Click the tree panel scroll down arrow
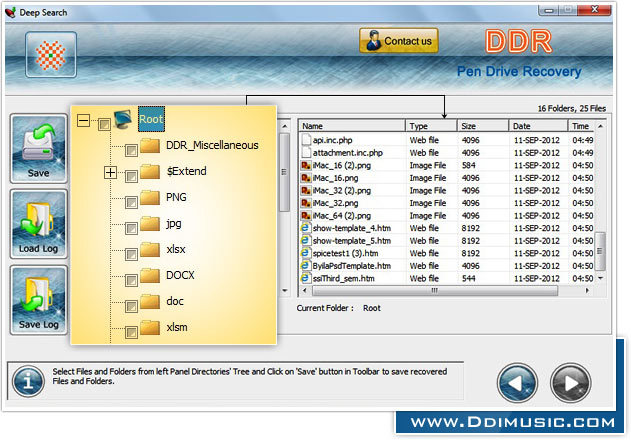Viewport: 631px width, 440px height. click(x=285, y=290)
